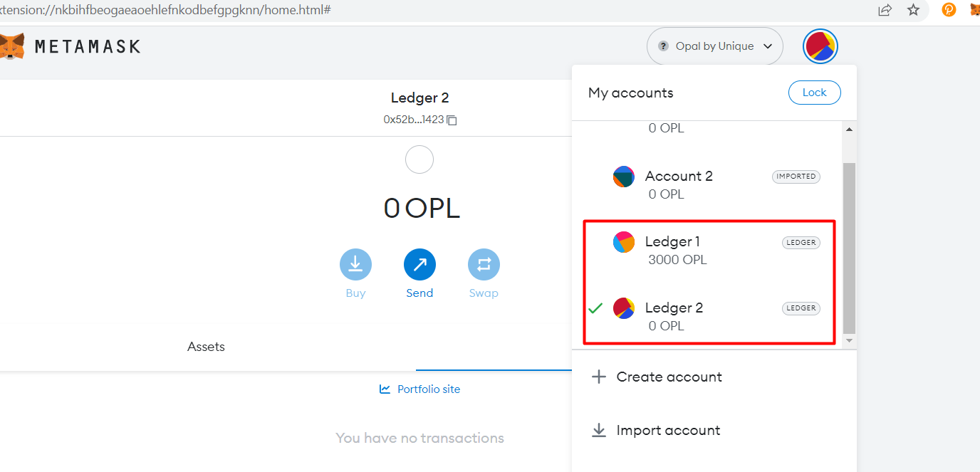The height and width of the screenshot is (472, 980).
Task: Bookmark this page with the star icon
Action: pos(914,10)
